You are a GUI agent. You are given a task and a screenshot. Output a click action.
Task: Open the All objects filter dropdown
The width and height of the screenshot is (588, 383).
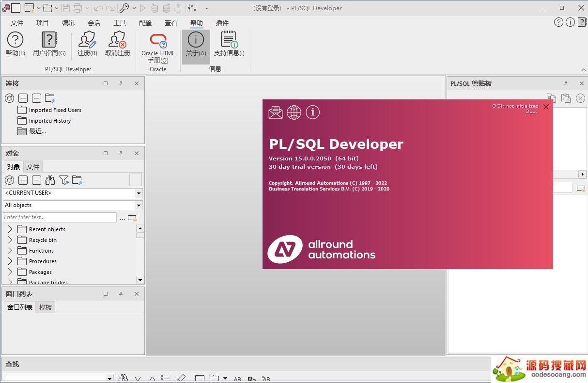(x=139, y=205)
